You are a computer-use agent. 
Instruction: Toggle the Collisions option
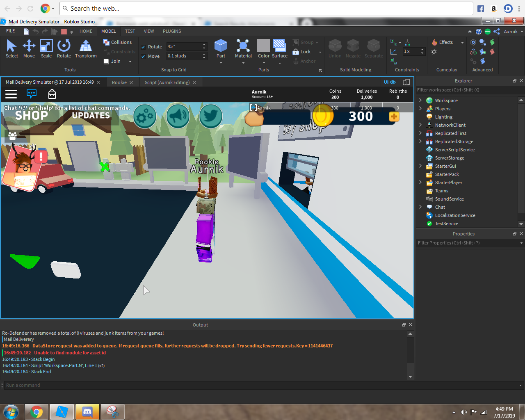(x=118, y=42)
